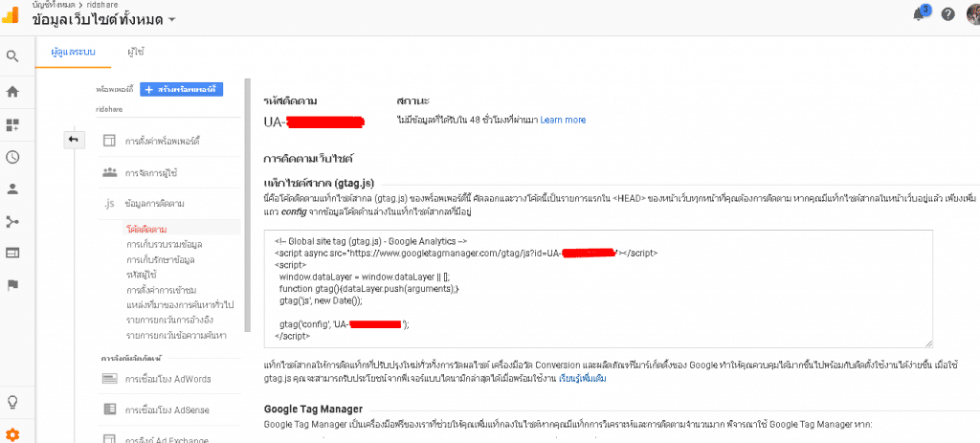Click the แท็กไซต์สากล (gtag.js) heading
The image size is (980, 443).
click(x=320, y=183)
